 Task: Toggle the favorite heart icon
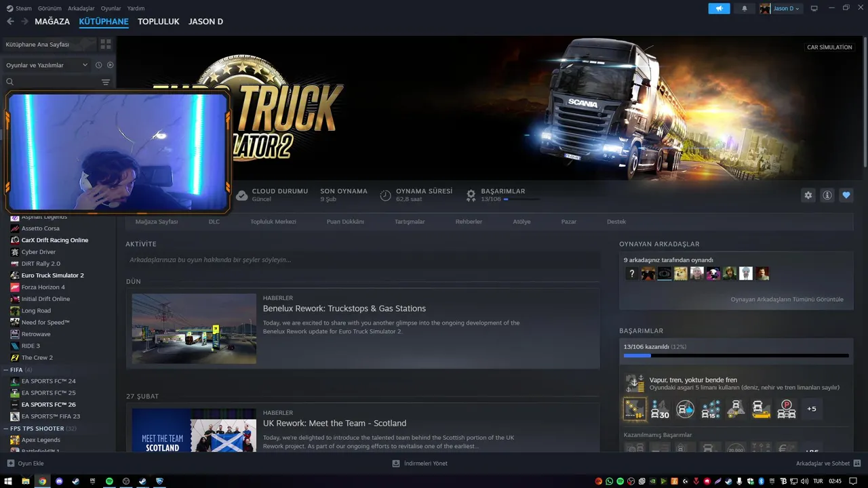[x=846, y=195]
